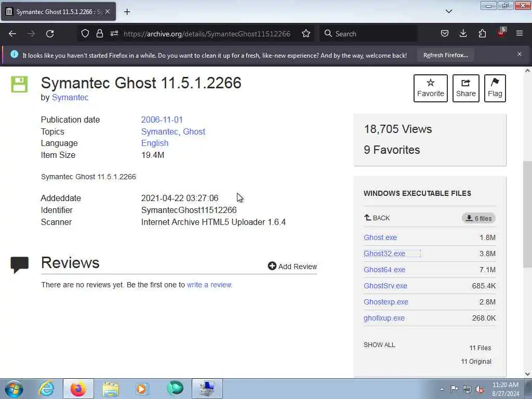Download all with the 6 files button

pos(478,218)
